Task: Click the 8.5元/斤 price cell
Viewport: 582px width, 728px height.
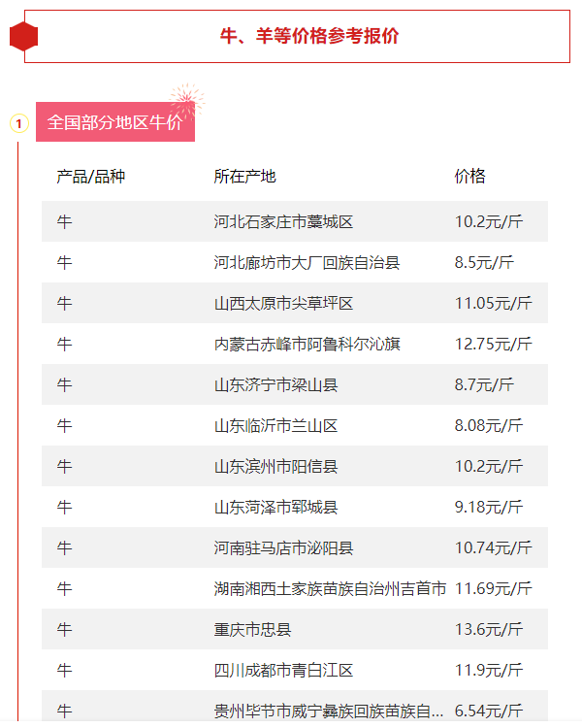Action: [484, 263]
